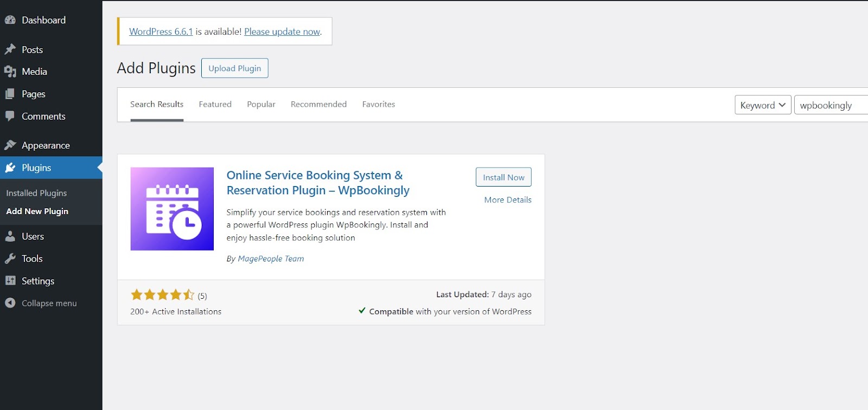868x410 pixels.
Task: Open the Tools menu item
Action: coord(51,259)
